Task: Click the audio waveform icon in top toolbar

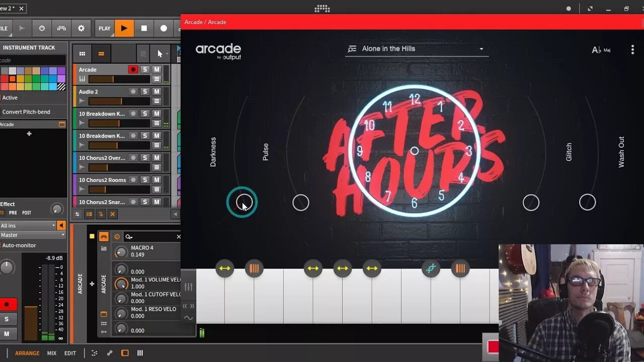Action: click(x=22, y=28)
